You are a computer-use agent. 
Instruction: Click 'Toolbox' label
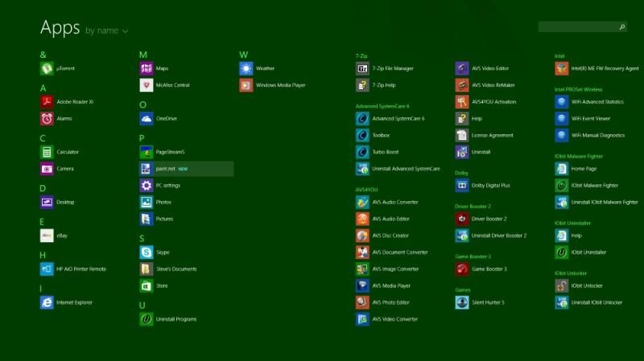point(381,135)
